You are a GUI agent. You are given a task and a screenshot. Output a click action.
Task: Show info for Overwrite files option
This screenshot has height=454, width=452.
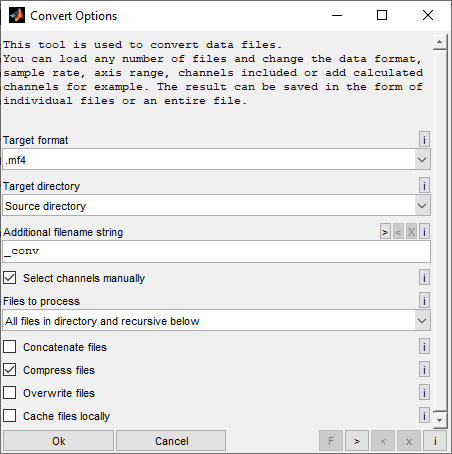(424, 392)
